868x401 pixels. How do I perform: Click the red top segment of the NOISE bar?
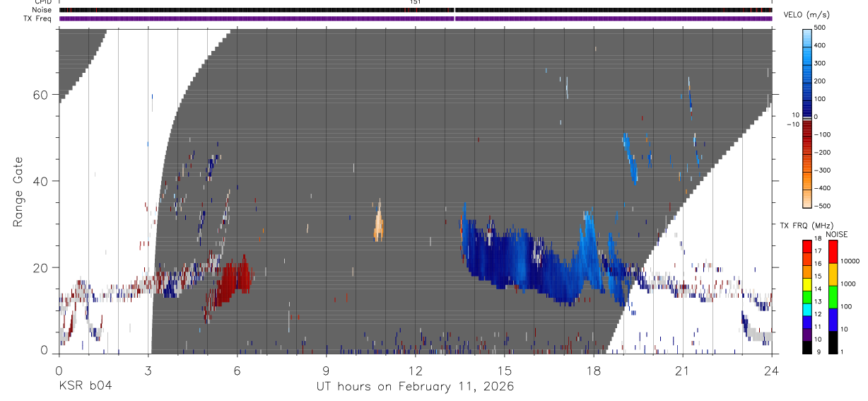coord(833,251)
